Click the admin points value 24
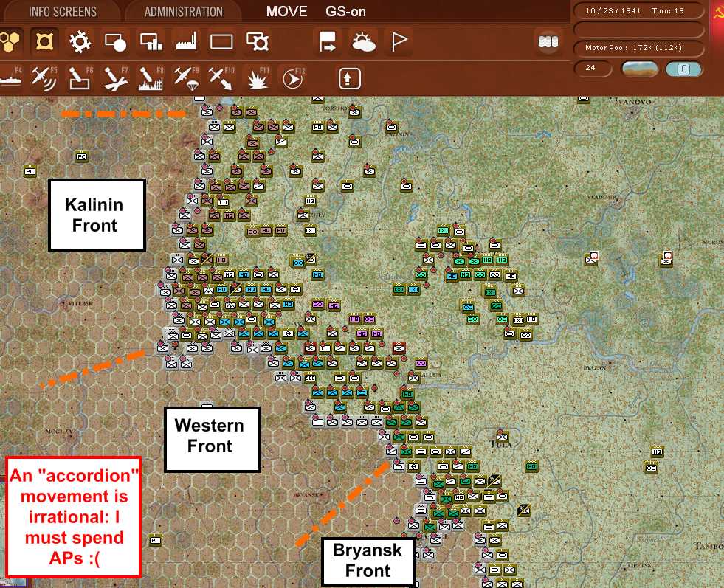Image resolution: width=724 pixels, height=588 pixels. pyautogui.click(x=593, y=69)
